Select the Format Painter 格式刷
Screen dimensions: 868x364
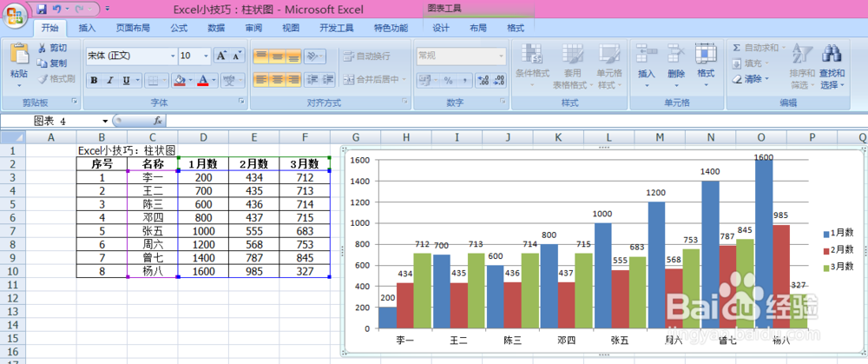[56, 79]
